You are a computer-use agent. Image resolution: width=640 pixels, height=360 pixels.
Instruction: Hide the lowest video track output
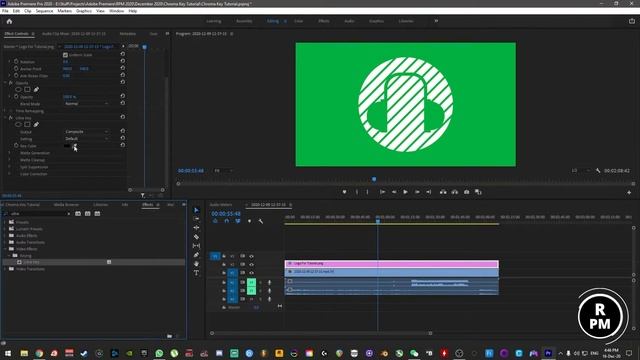[x=251, y=273]
